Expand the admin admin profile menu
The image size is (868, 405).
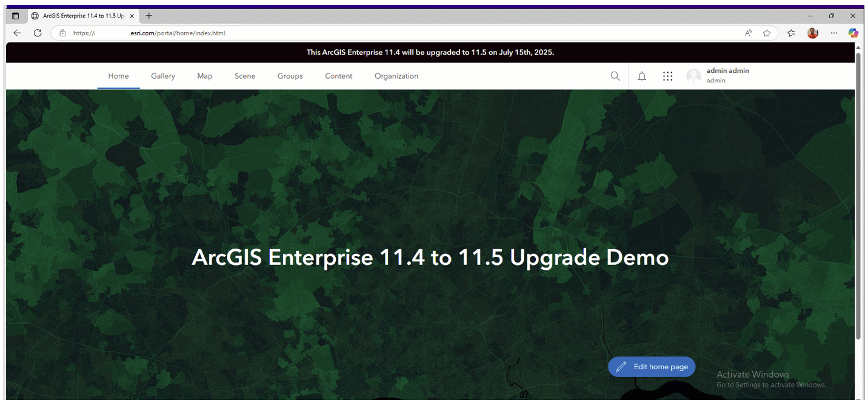click(x=727, y=75)
